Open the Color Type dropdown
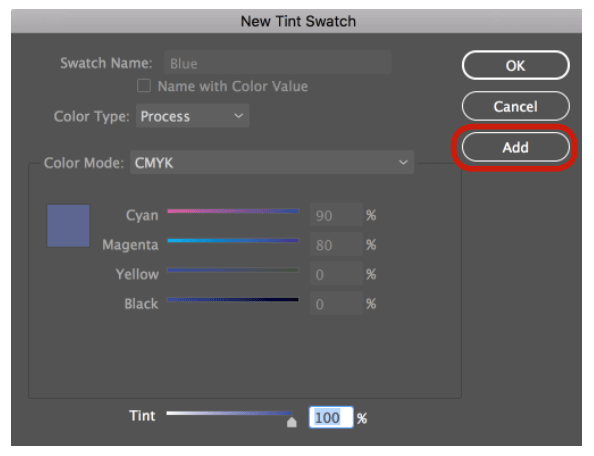594x456 pixels. point(192,116)
